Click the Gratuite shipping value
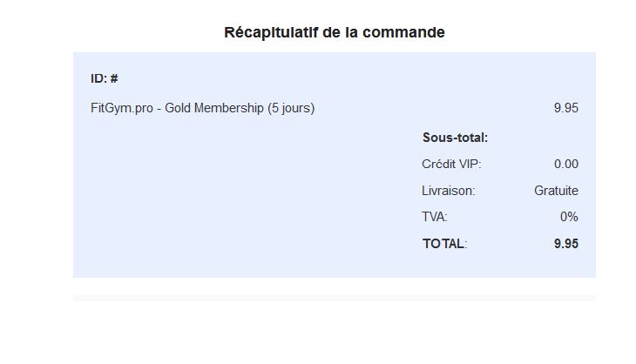Screen dimensions: 636x364 (556, 191)
